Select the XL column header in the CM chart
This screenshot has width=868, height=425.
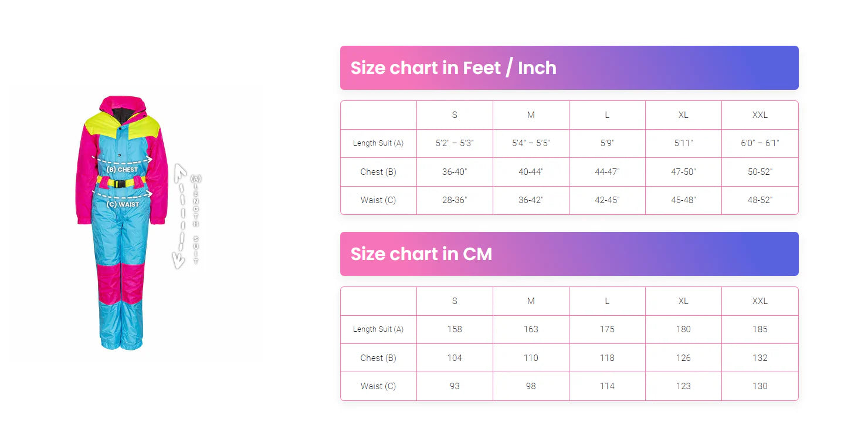click(683, 301)
